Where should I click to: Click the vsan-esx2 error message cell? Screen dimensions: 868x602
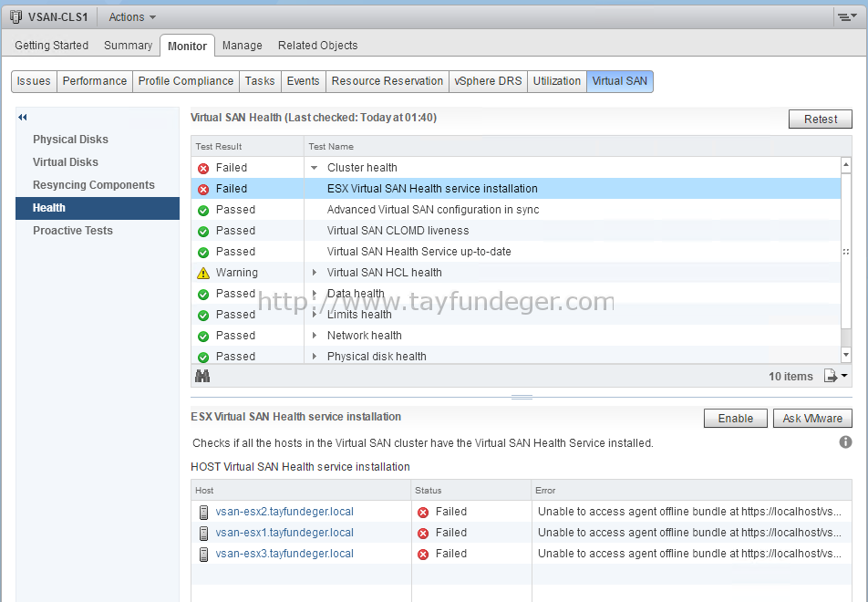pos(691,511)
